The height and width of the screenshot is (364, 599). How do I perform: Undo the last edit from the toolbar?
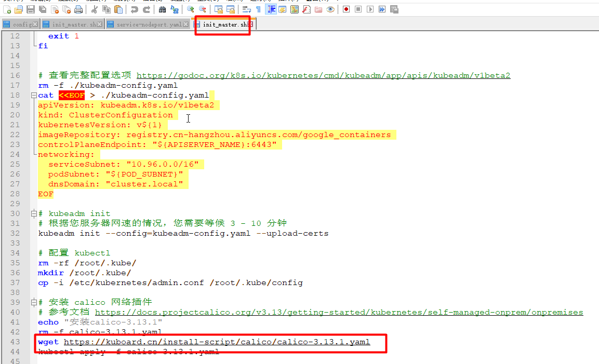tap(134, 9)
